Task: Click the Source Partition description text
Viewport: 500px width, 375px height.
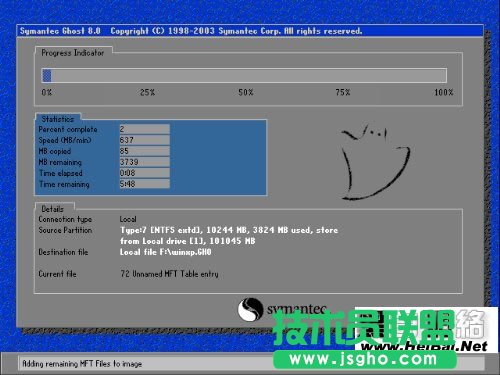Action: pos(229,235)
